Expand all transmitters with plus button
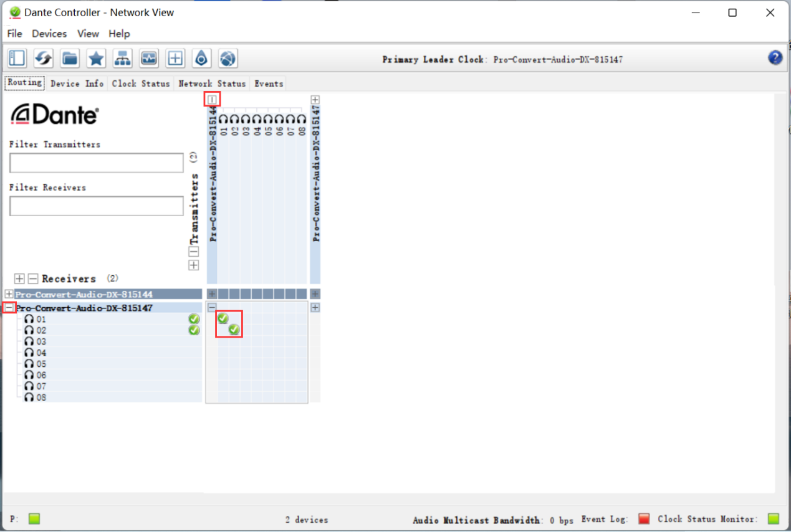The height and width of the screenshot is (532, 791). (x=194, y=265)
